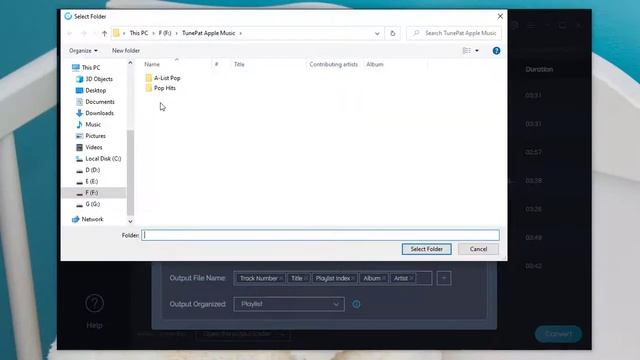
Task: Open Desktop in sidebar
Action: pos(91,91)
